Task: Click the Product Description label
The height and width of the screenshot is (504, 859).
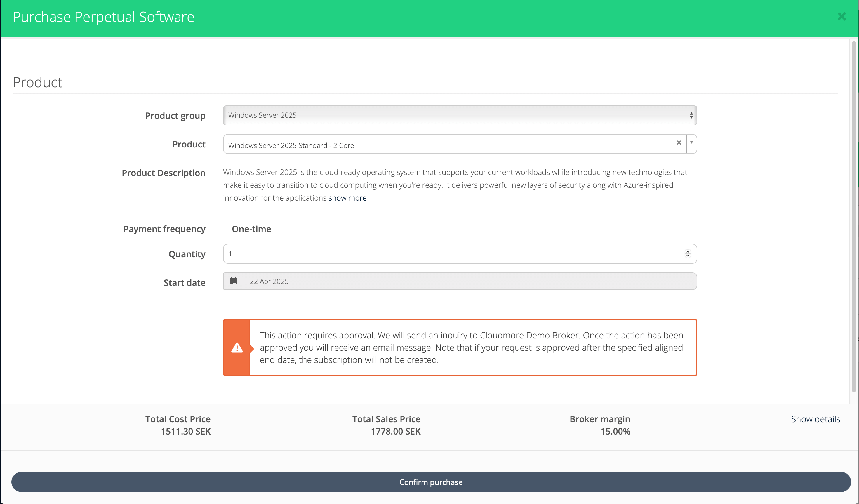Action: coord(164,173)
